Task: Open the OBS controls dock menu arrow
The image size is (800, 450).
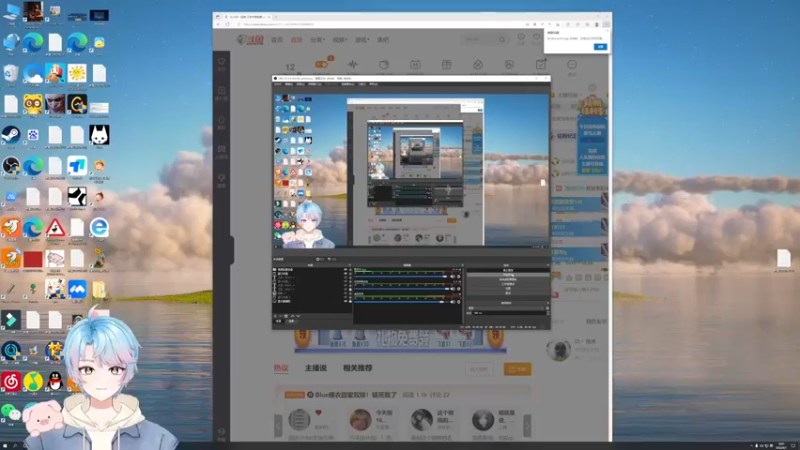Action: (x=548, y=265)
